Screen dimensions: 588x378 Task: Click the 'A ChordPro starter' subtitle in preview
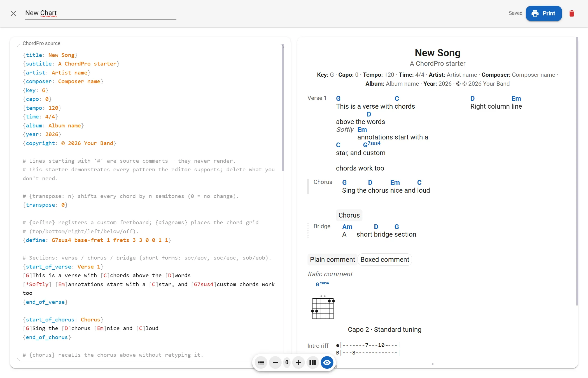437,64
